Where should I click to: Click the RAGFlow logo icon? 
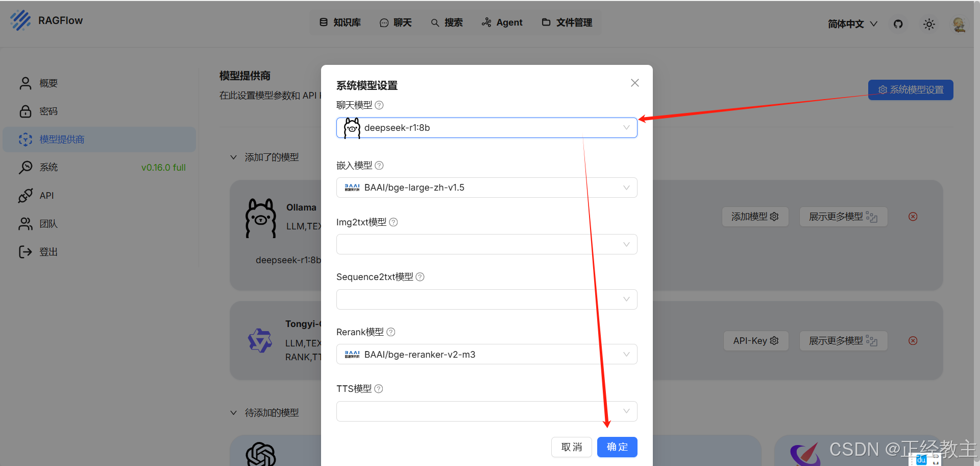click(20, 20)
